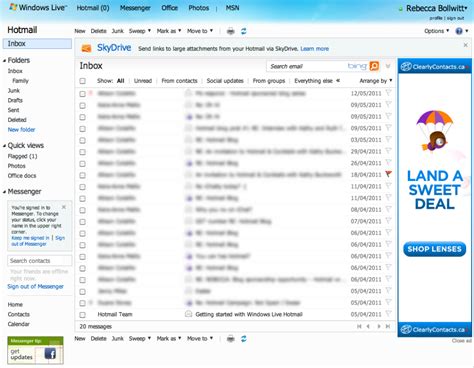Click New in the top toolbar
This screenshot has width=474, height=368.
(80, 31)
